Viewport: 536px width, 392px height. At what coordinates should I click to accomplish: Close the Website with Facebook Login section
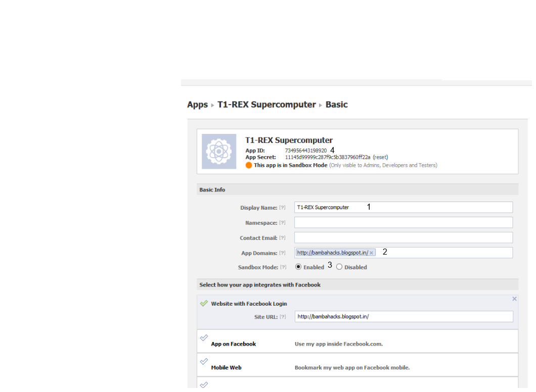point(514,299)
